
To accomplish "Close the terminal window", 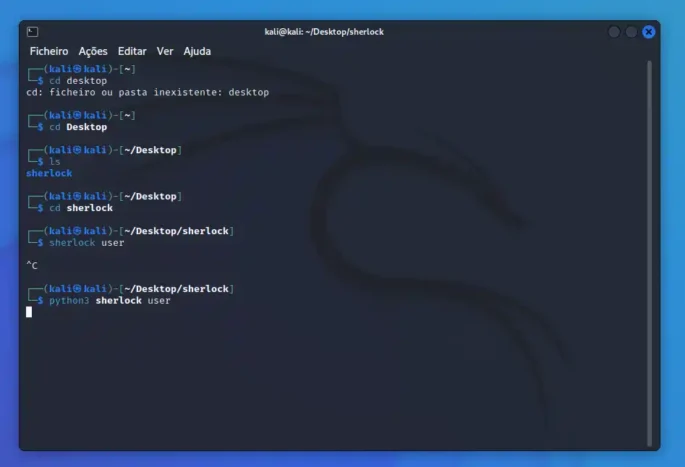I will pos(648,32).
